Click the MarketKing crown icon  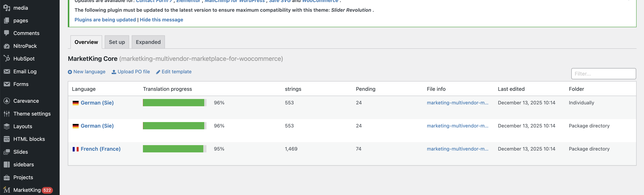[x=7, y=190]
